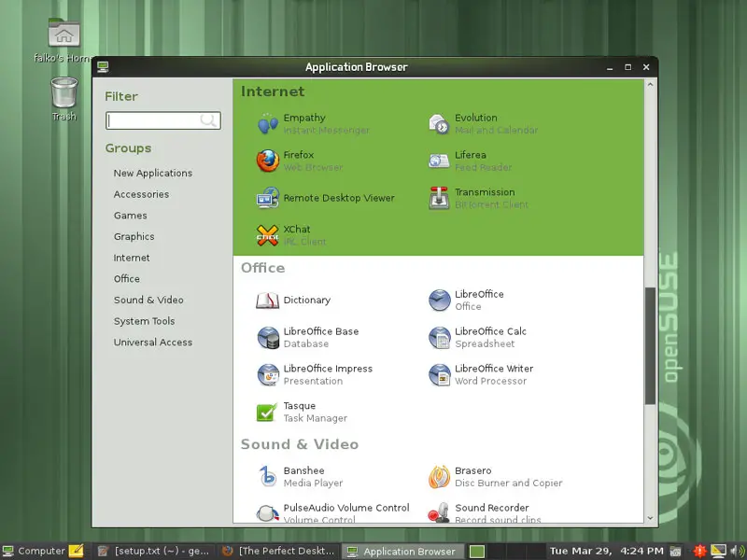Start LibreOffice Writer word processor
747x560 pixels.
pos(481,375)
